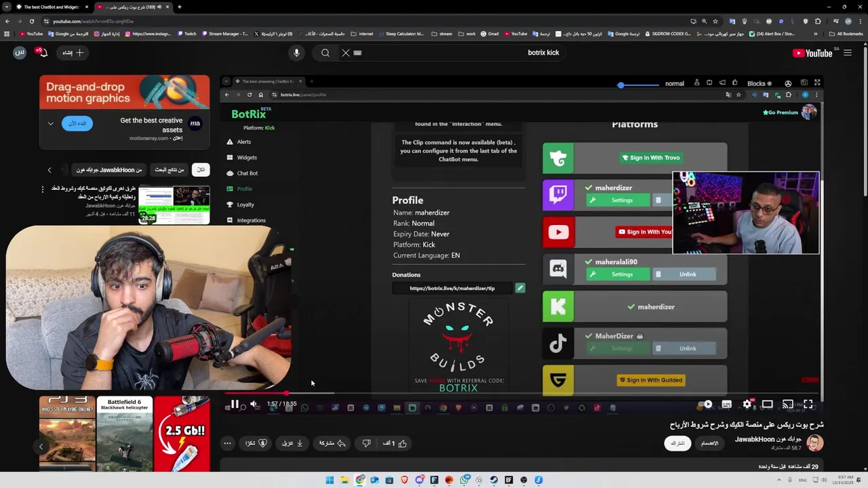Open the Twitch bookmark
The width and height of the screenshot is (868, 488).
click(x=187, y=33)
